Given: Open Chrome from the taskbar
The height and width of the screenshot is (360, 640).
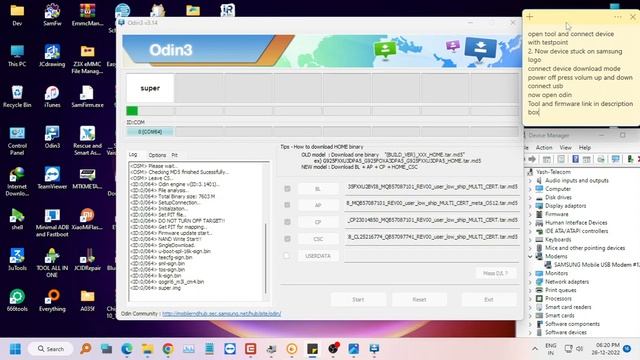Looking at the screenshot, I should click(x=168, y=349).
